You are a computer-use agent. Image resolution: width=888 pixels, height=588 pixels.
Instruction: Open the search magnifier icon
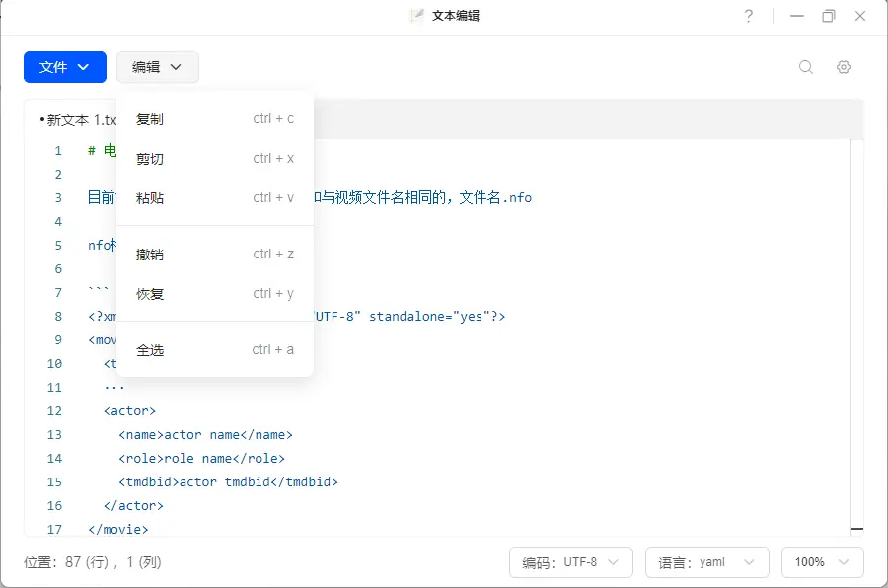[806, 67]
